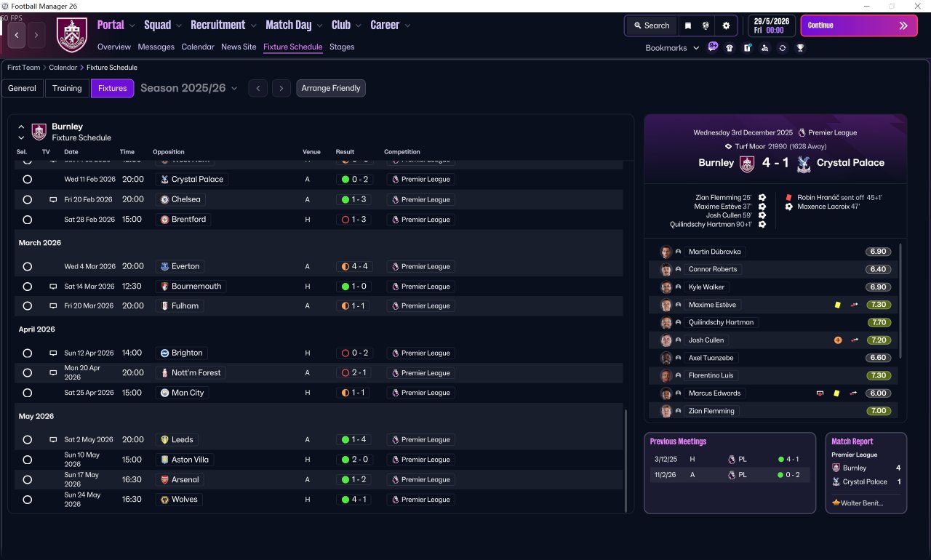The image size is (931, 560).
Task: Open the Search button
Action: (x=651, y=25)
